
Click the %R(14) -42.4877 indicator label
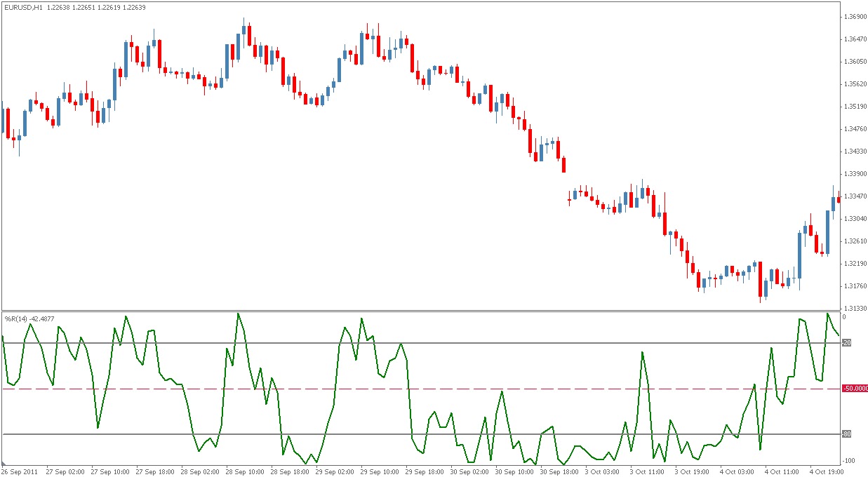coord(29,319)
